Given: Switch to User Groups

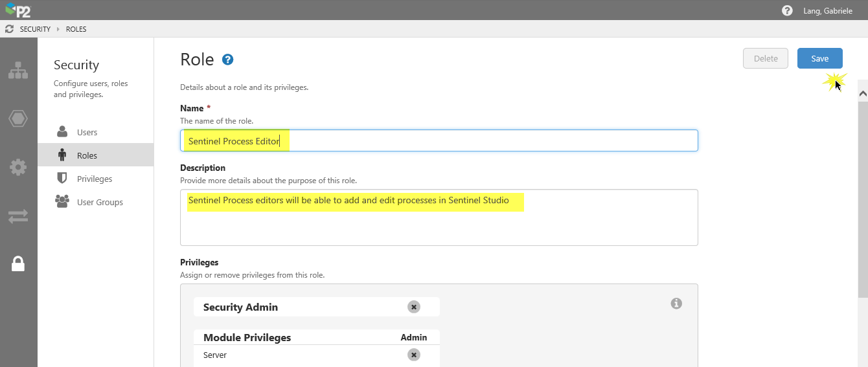Looking at the screenshot, I should pos(100,202).
